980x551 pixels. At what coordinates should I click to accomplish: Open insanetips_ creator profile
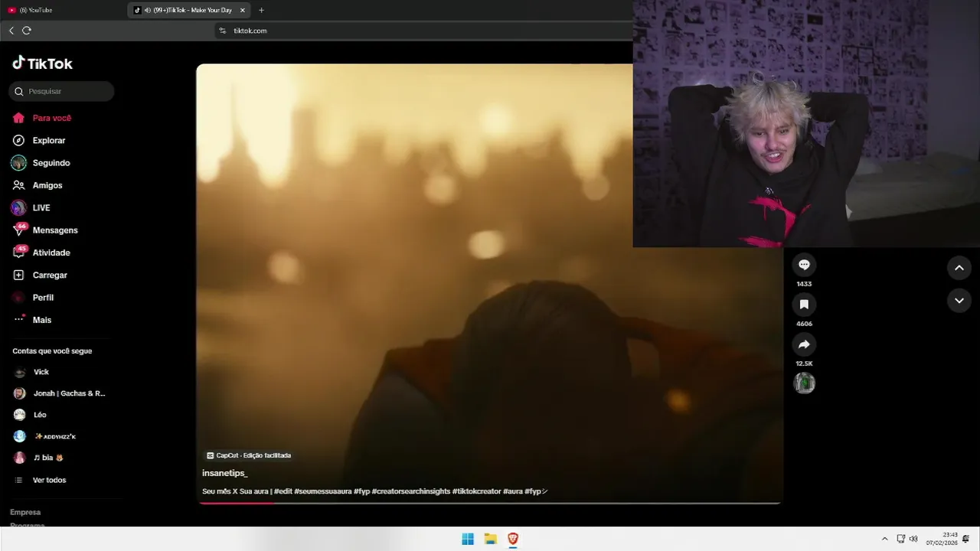(224, 474)
